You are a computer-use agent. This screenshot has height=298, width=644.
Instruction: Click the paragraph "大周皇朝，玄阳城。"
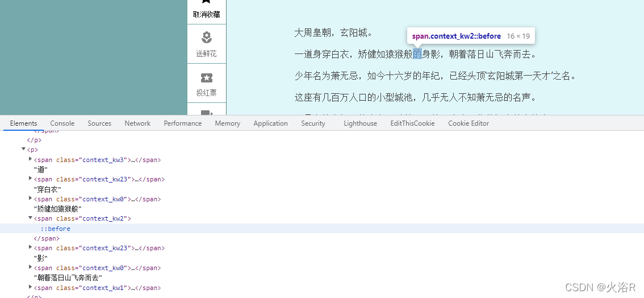coord(333,32)
